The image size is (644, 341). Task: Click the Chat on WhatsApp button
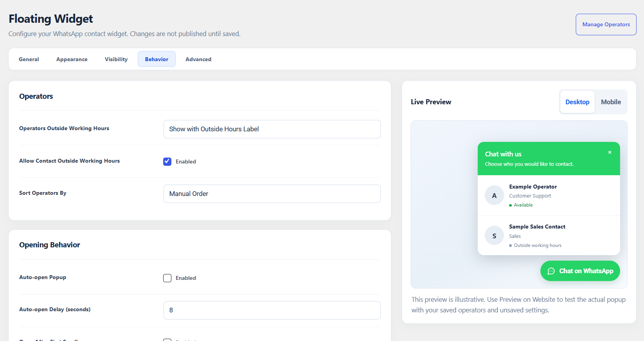click(580, 271)
